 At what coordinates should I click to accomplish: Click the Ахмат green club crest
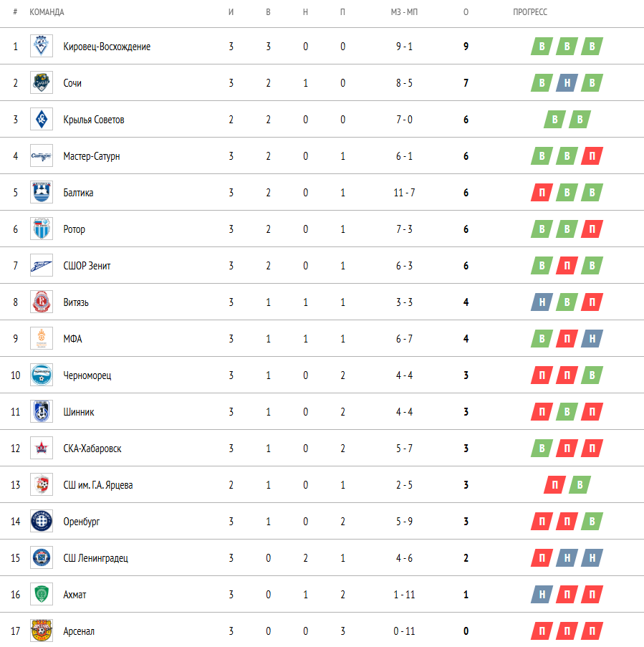pyautogui.click(x=41, y=595)
